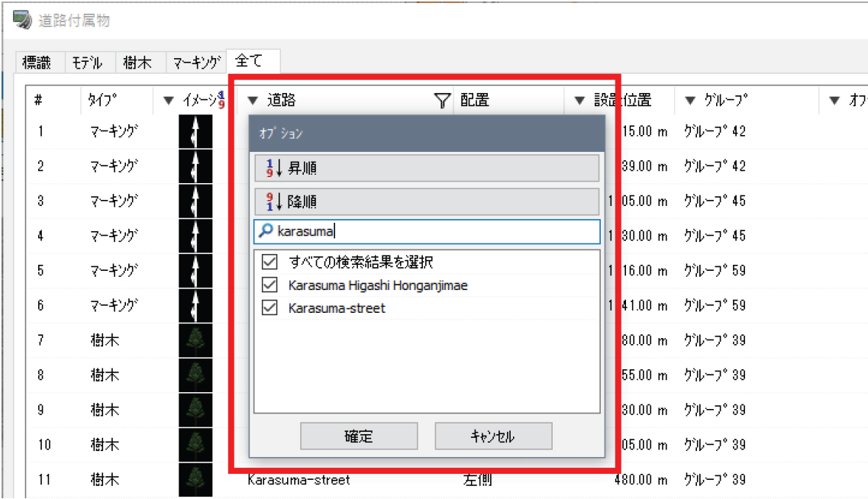Screen dimensions: 868x499
Task: Open the イメージ column dropdown arrow
Action: point(169,101)
